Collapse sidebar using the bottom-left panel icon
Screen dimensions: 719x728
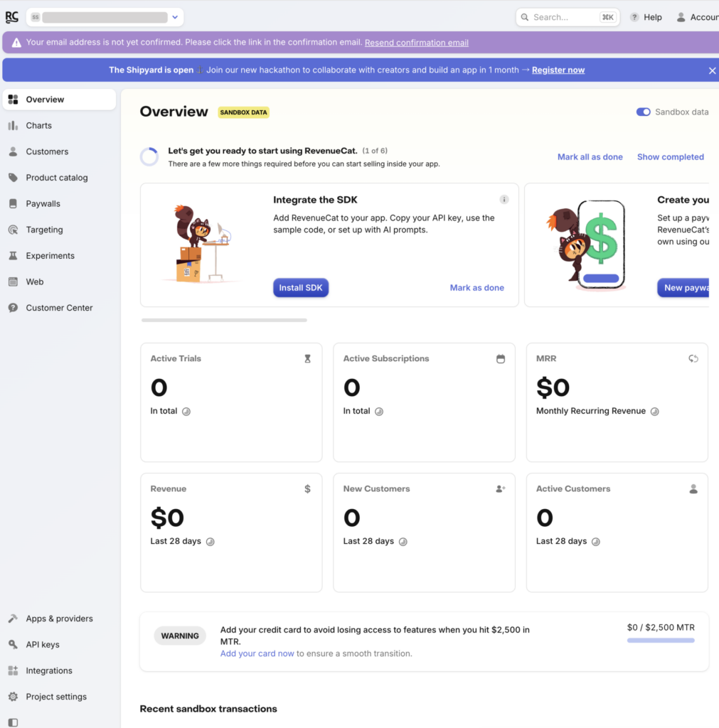pos(13,722)
